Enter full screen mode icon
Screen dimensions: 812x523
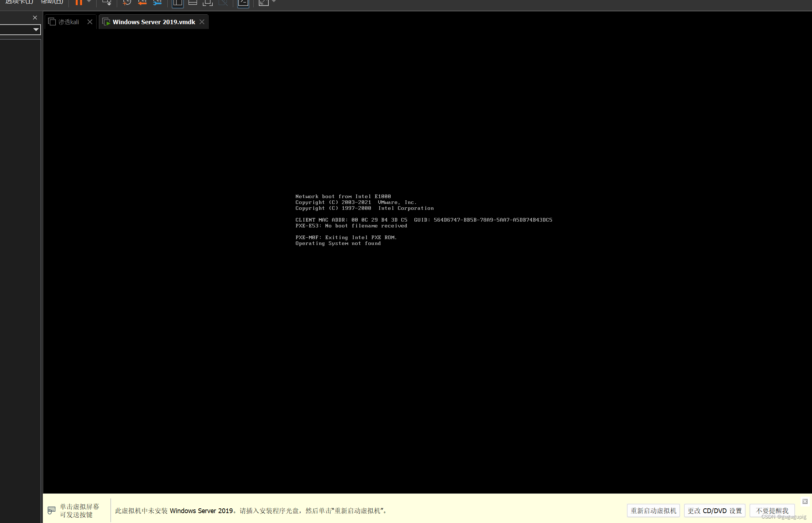[x=208, y=2]
